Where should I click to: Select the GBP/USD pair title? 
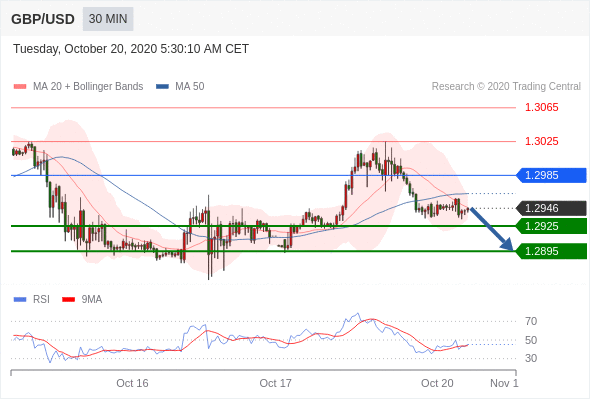[x=43, y=19]
